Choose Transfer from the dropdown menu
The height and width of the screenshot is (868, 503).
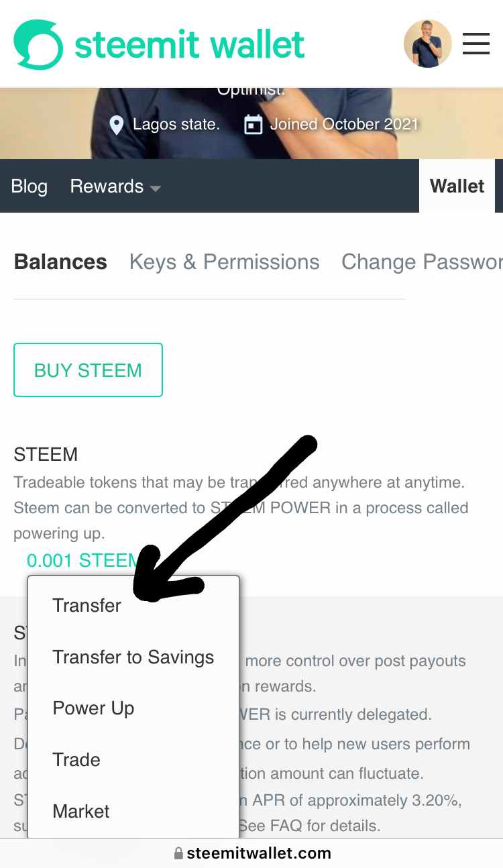click(x=87, y=605)
